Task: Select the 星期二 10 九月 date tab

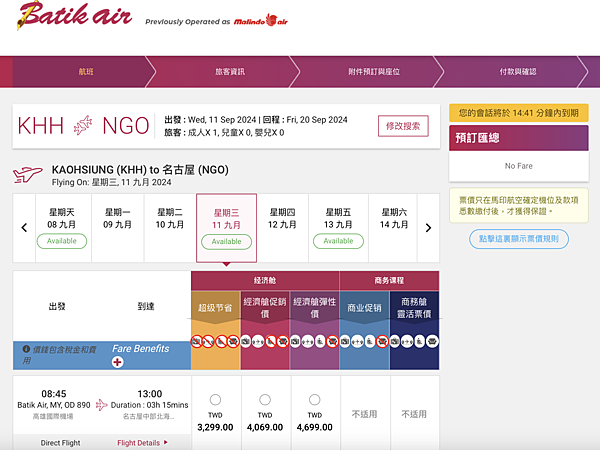Action: [170, 228]
